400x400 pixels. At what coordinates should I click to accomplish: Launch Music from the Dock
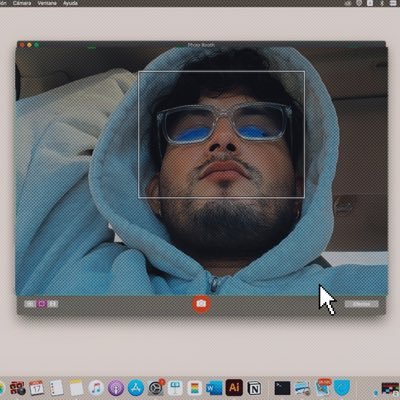(x=96, y=388)
